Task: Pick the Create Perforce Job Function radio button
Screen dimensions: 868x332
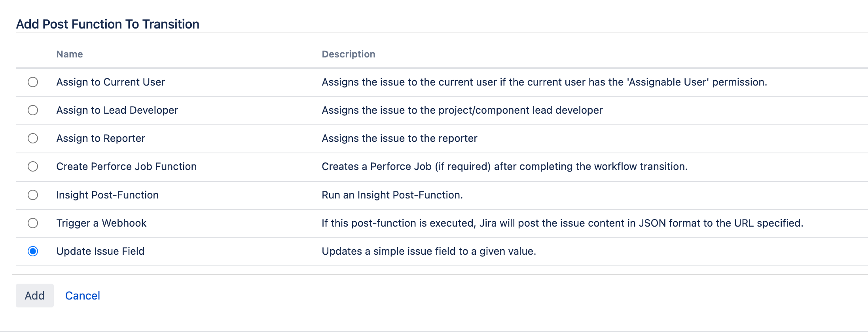Action: tap(33, 166)
